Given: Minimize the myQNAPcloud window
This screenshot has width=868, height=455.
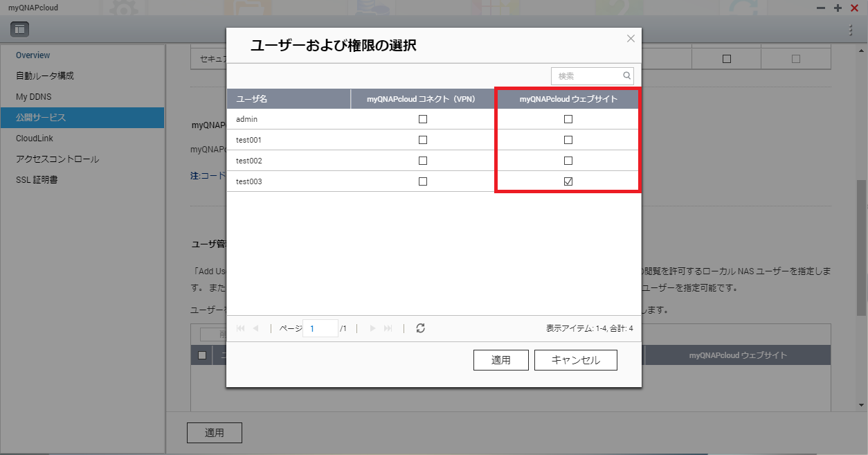Looking at the screenshot, I should pyautogui.click(x=821, y=8).
